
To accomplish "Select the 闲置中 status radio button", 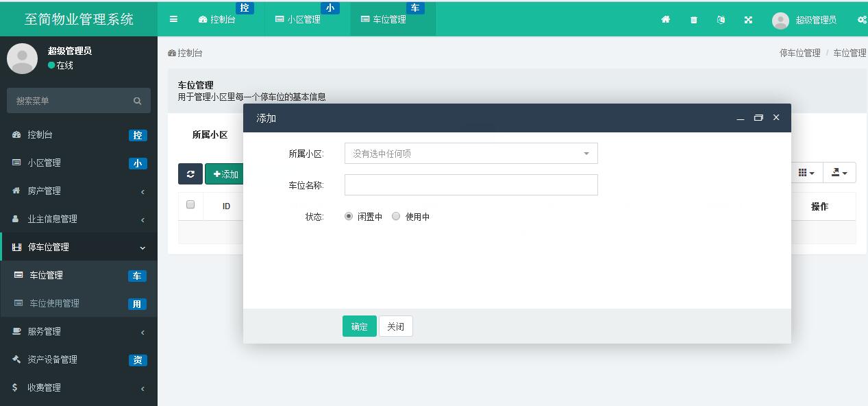I will pyautogui.click(x=349, y=216).
